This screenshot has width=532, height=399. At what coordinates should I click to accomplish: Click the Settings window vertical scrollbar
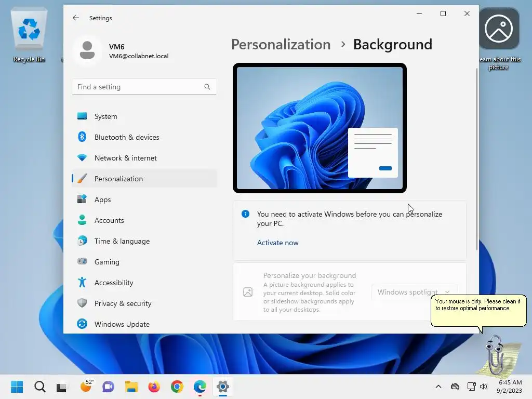coord(477,159)
